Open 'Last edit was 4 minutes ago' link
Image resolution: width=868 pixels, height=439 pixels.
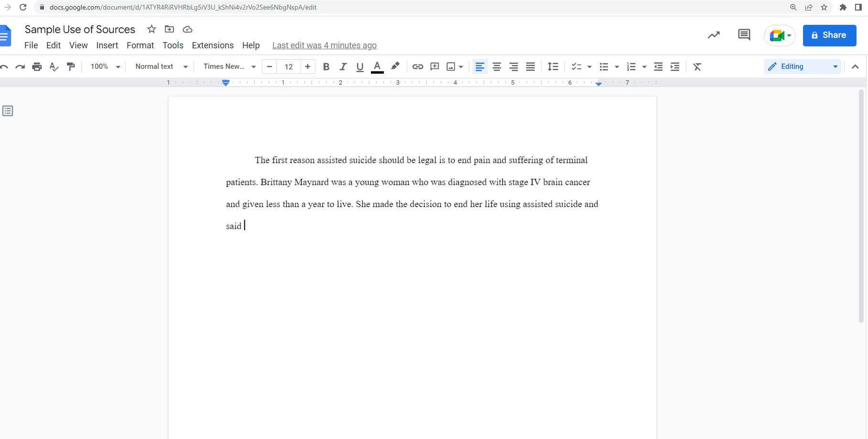point(324,45)
